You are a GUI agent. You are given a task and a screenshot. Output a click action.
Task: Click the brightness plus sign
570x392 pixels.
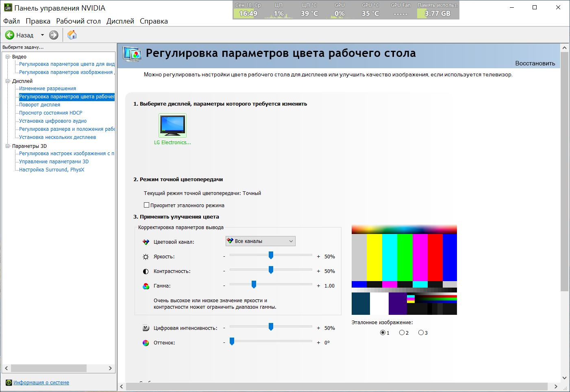[318, 257]
